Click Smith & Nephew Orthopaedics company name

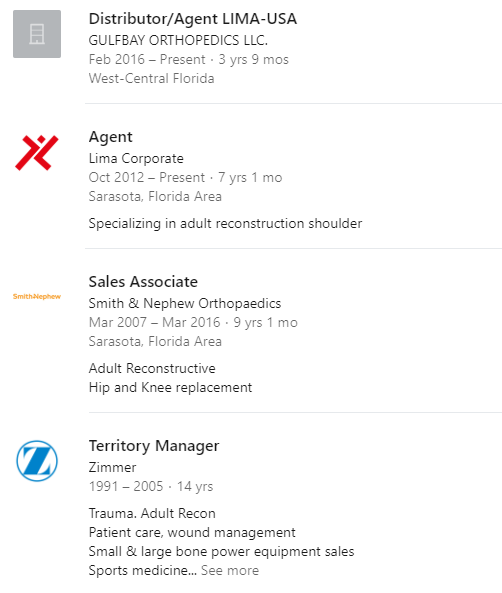click(185, 303)
